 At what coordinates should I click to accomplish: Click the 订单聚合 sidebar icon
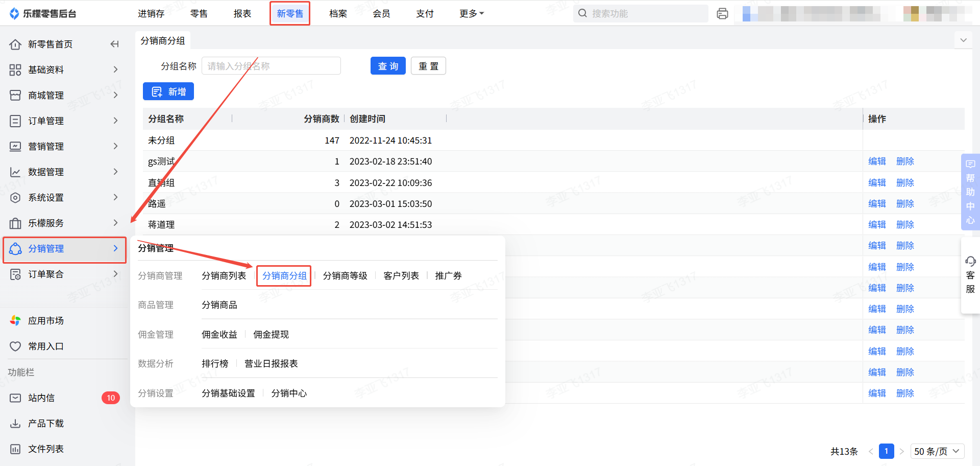tap(15, 274)
